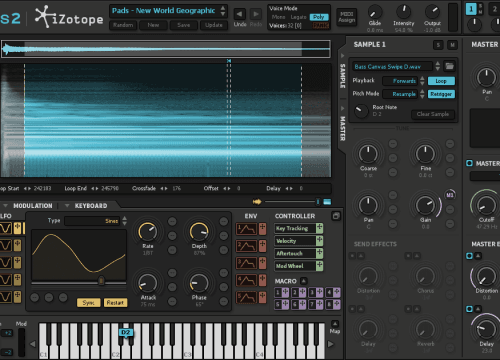Click the Clear Sample button
500x360 pixels.
(433, 114)
